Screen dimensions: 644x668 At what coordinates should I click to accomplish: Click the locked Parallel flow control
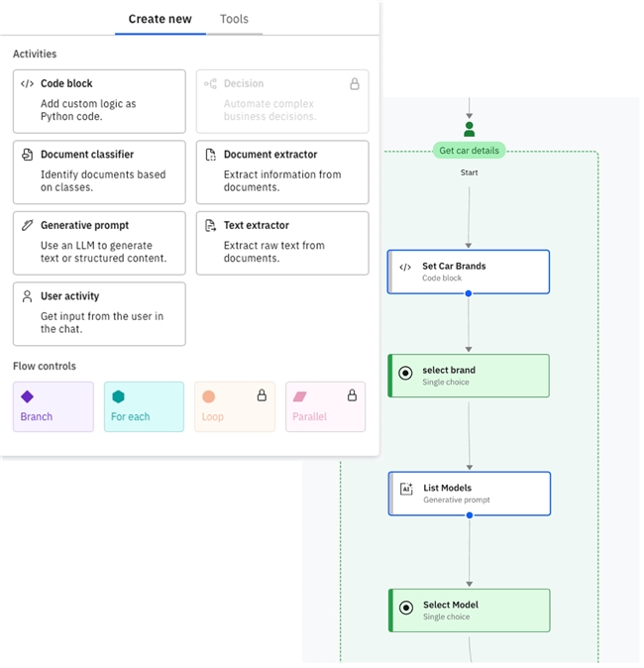325,407
